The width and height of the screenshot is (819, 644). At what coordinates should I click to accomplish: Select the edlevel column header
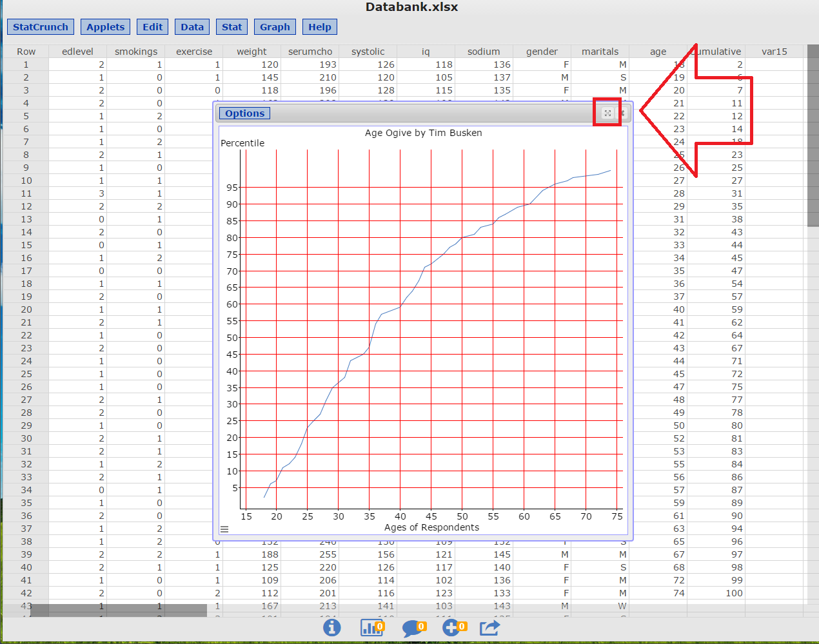(x=77, y=52)
